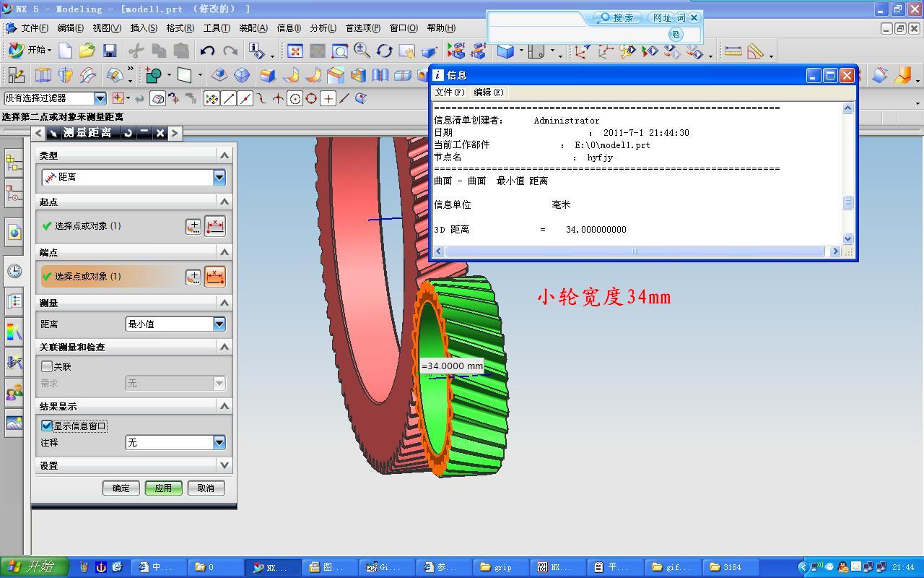Toggle the enable snap point icon
This screenshot has height=578, width=924.
pos(212,98)
